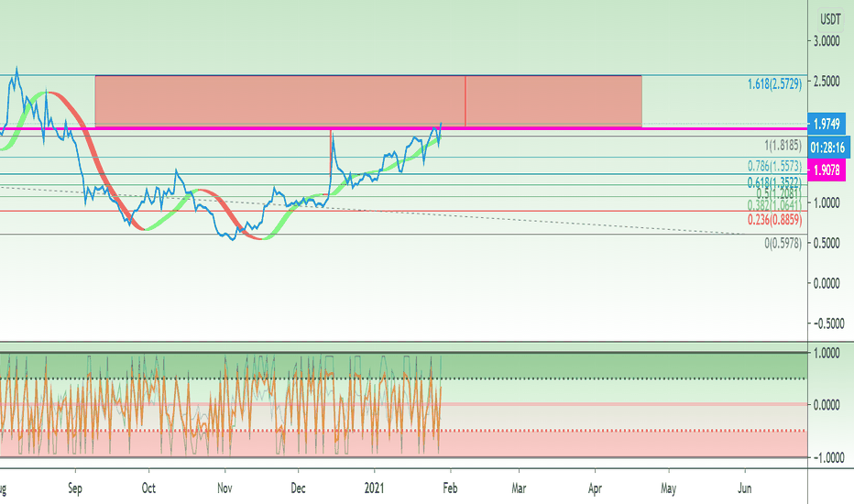This screenshot has height=504, width=854.
Task: Select the red 0.236 horizontal Fibonacci line
Action: point(403,211)
